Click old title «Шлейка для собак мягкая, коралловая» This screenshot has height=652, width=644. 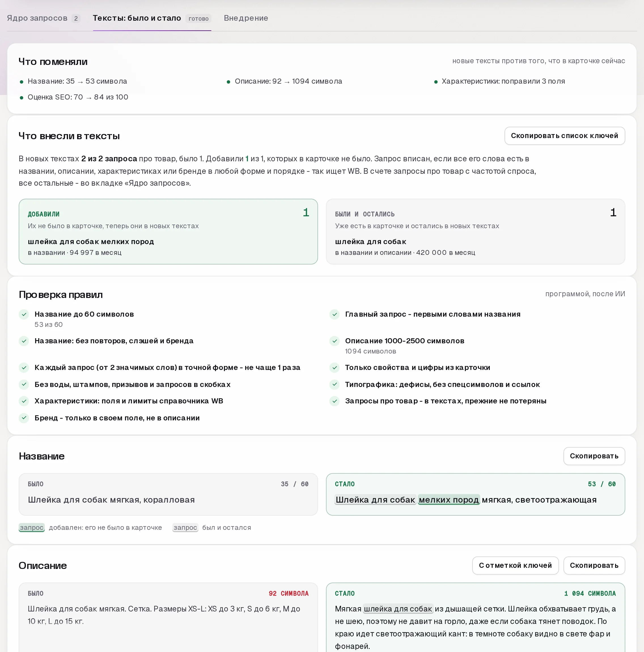(111, 500)
